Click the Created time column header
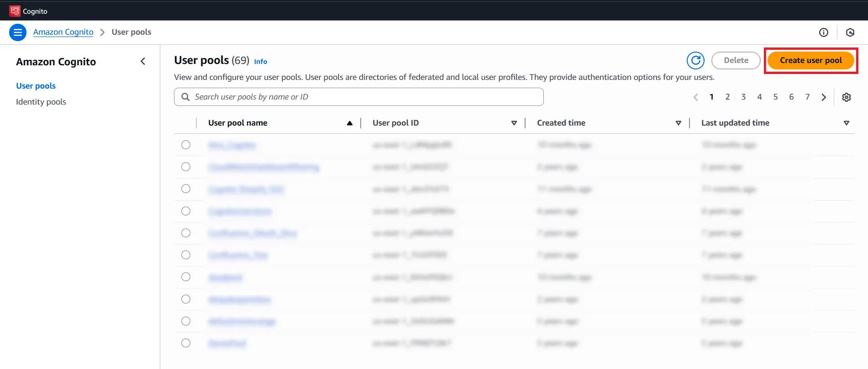This screenshot has height=369, width=868. coord(561,123)
